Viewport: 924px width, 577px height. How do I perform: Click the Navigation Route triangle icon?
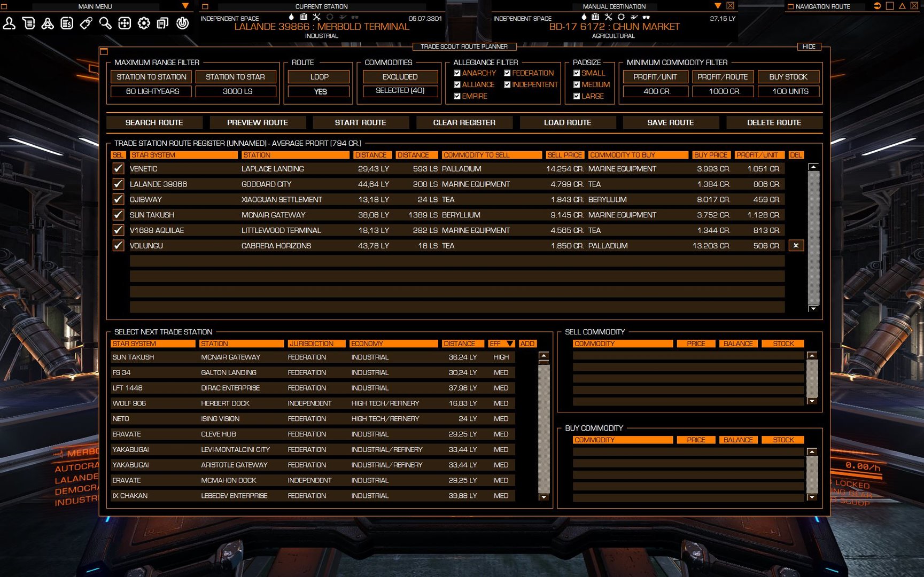tap(902, 6)
